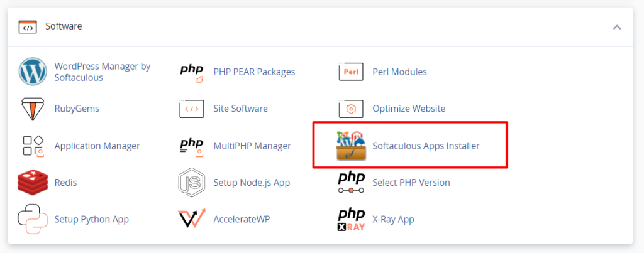The height and width of the screenshot is (253, 644).
Task: Open the red Redis stack icon
Action: [33, 183]
